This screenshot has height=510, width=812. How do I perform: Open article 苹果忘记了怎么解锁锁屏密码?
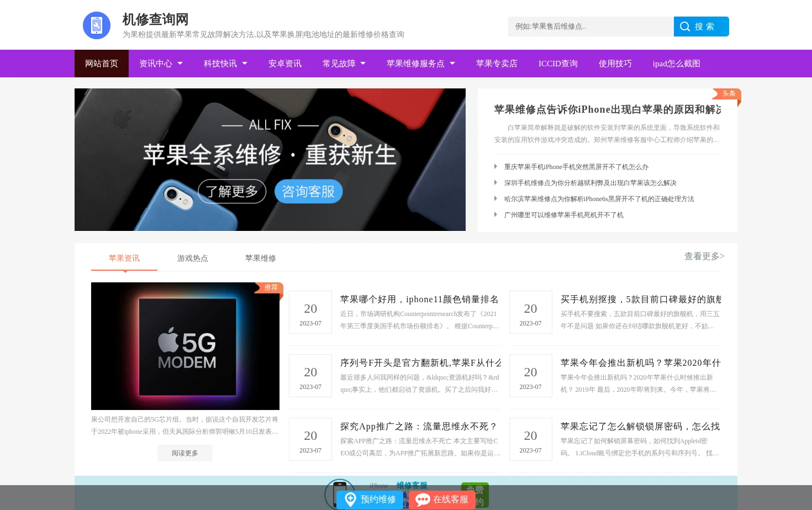(x=640, y=427)
